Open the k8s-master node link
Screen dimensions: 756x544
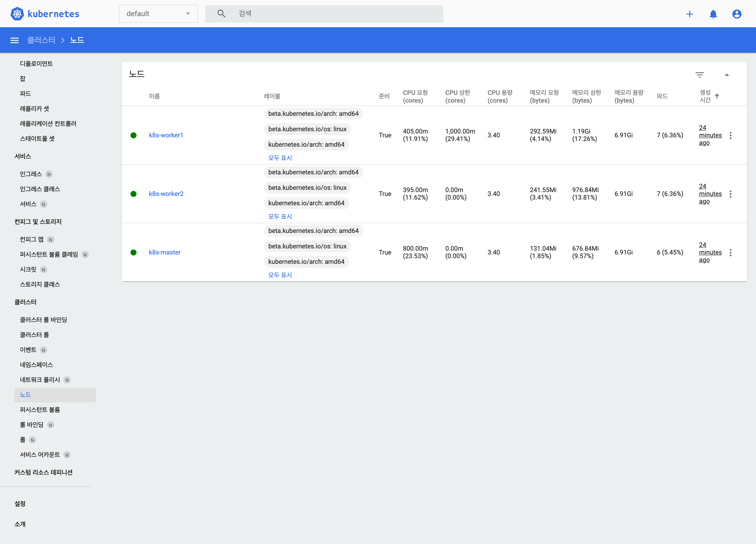click(x=165, y=252)
